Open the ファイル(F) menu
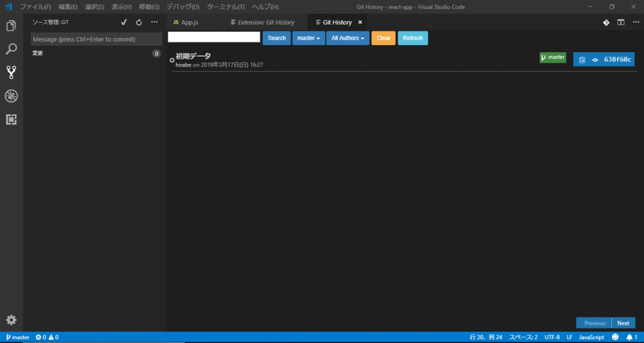Viewport: 644px width, 343px height. [35, 7]
